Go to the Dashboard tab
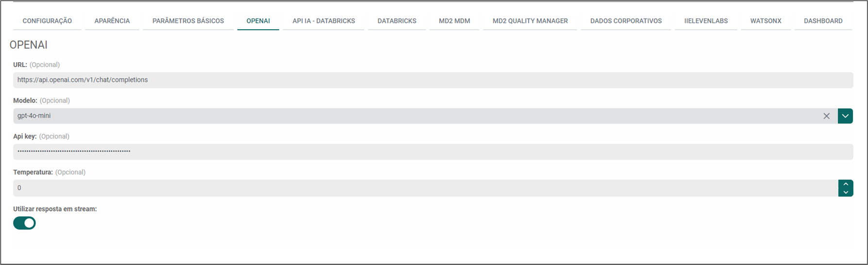868x265 pixels. pos(823,21)
